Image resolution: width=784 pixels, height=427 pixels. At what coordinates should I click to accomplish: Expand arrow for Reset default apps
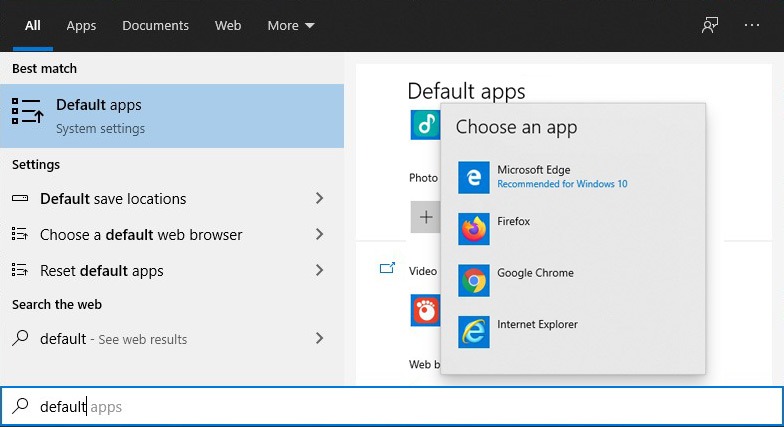pos(320,270)
